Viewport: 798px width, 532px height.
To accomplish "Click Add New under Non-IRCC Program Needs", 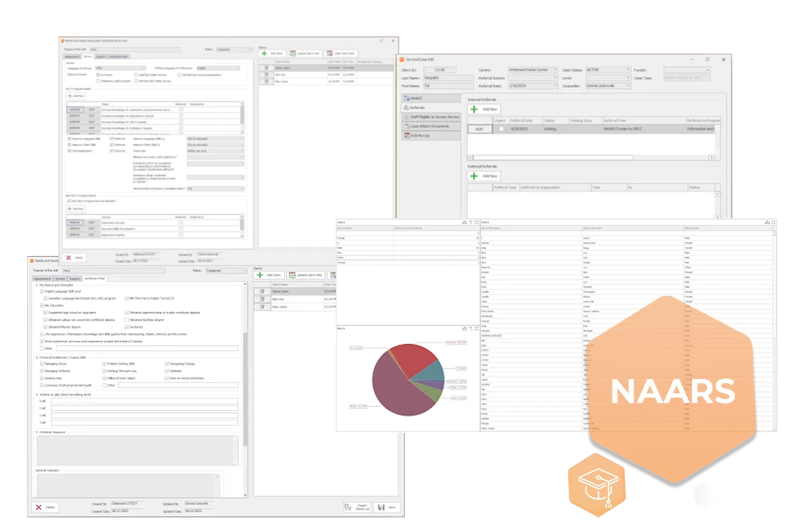I will point(75,208).
